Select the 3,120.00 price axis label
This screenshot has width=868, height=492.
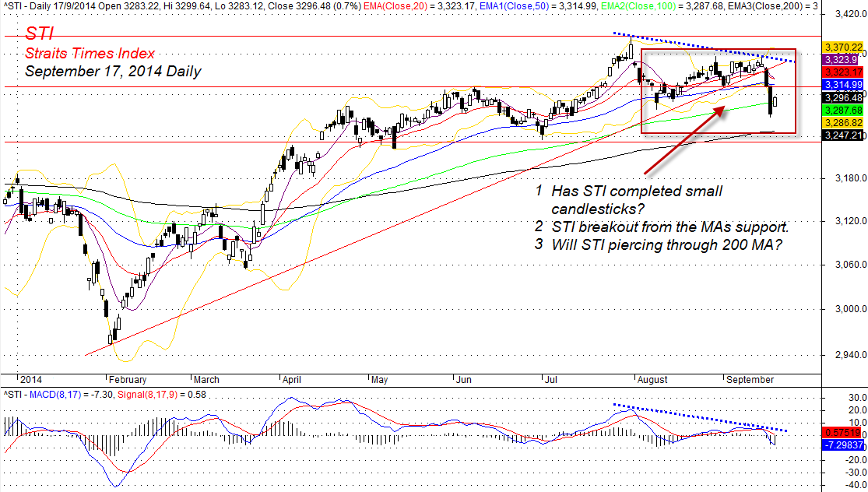(x=851, y=221)
